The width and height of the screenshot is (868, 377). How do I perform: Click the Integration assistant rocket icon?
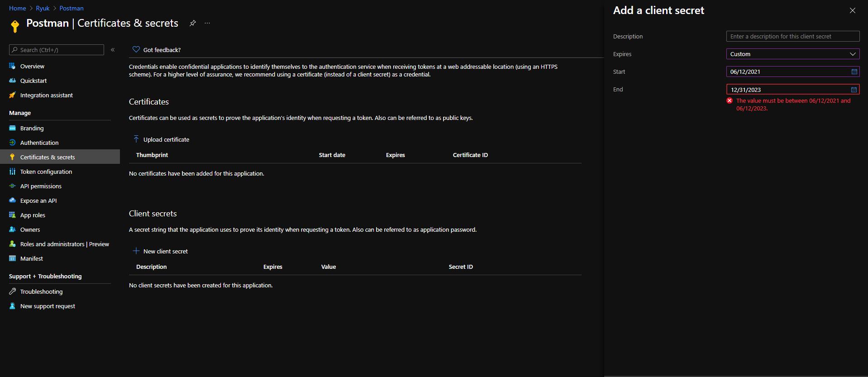coord(12,95)
